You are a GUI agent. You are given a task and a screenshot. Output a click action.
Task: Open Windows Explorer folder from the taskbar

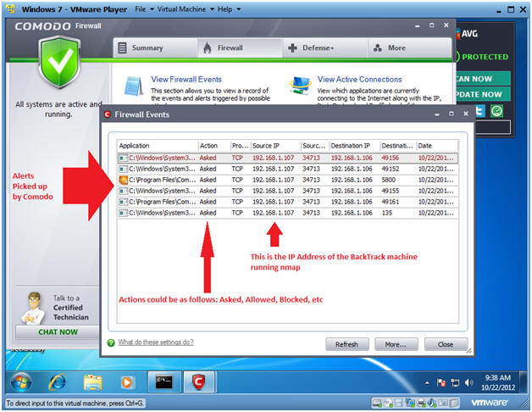tap(92, 382)
